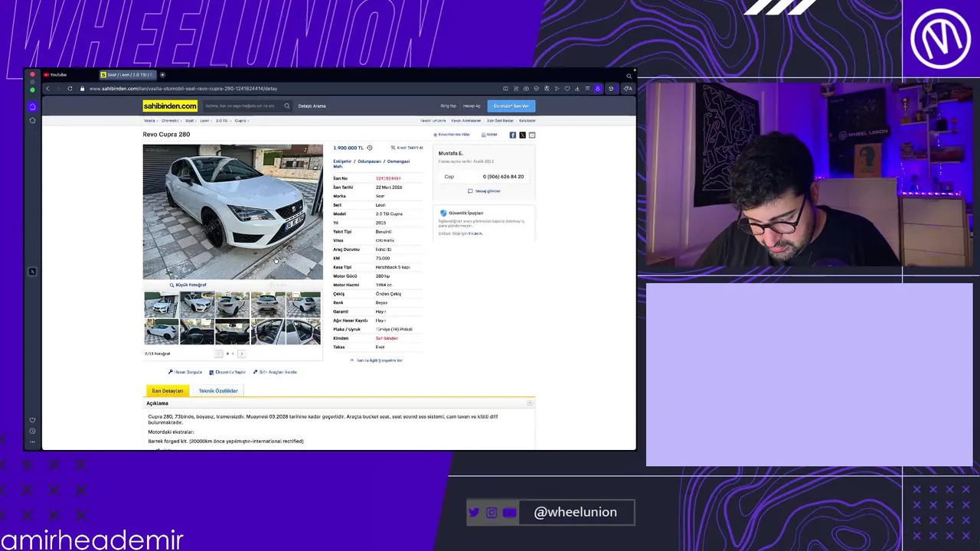Click Mesaj gönder link
980x551 pixels.
pos(484,191)
